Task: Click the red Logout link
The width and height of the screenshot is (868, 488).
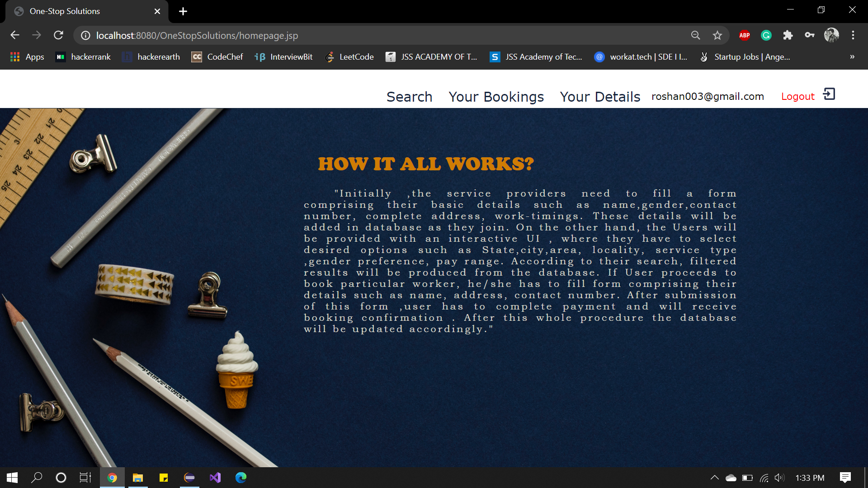Action: tap(797, 96)
